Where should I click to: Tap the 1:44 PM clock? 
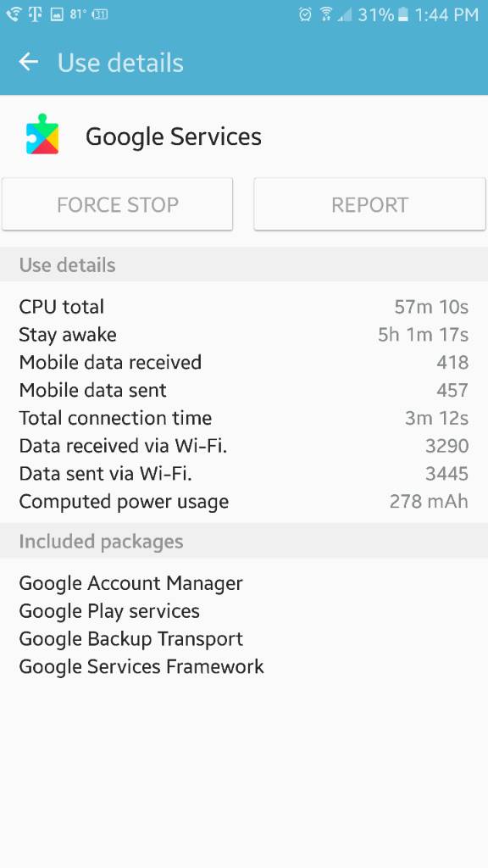[446, 15]
